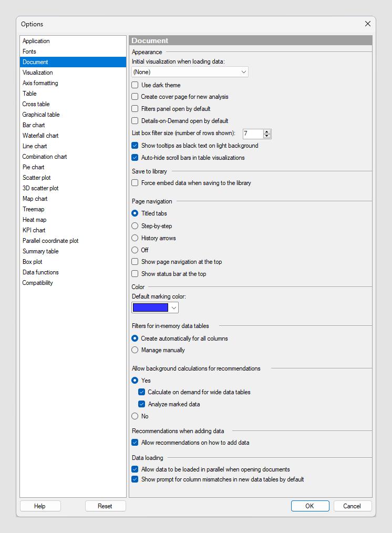
Task: Select the Step-by-step page navigation option
Action: coord(135,226)
